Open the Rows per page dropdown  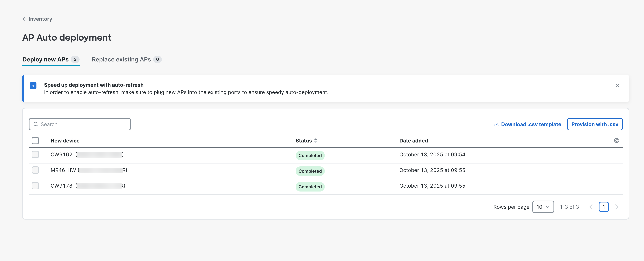pyautogui.click(x=543, y=207)
